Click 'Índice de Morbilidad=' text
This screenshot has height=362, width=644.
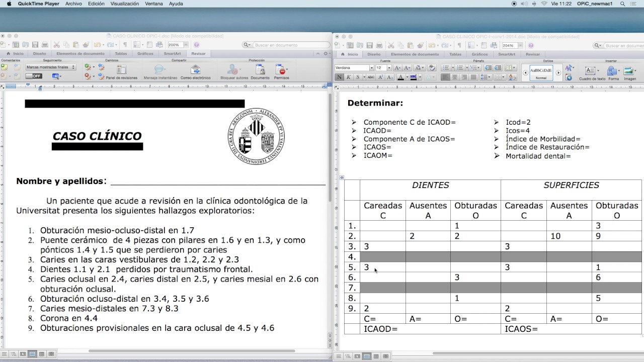coord(543,139)
